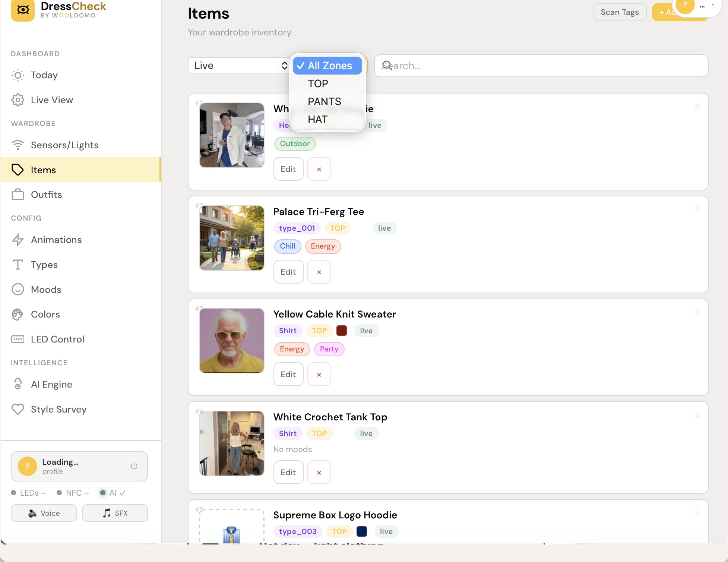Edit the White Crochet Tank Top item
This screenshot has height=562, width=728.
pyautogui.click(x=288, y=473)
